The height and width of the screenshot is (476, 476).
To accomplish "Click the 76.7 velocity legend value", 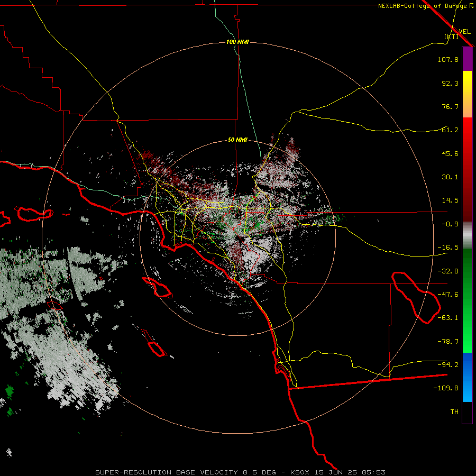I will coord(450,106).
